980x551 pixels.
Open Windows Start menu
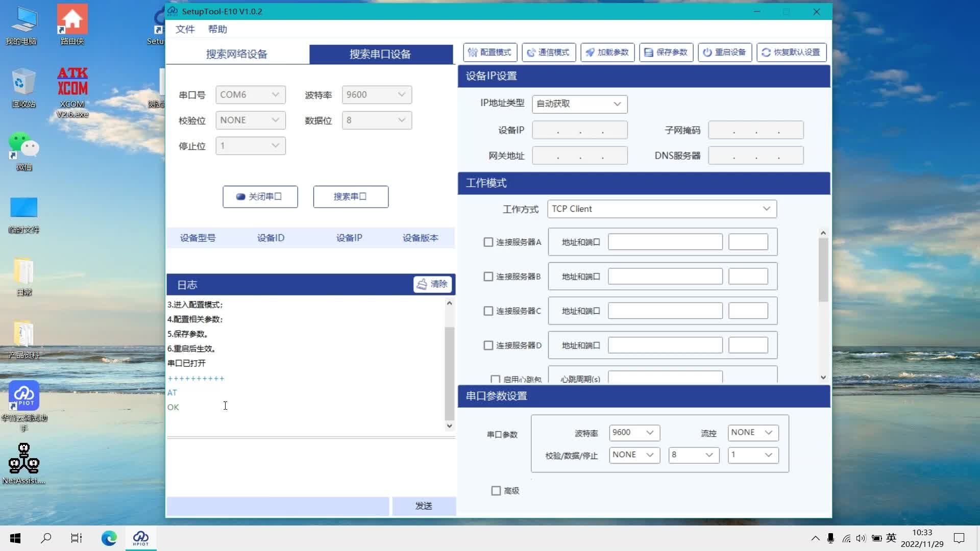(15, 538)
